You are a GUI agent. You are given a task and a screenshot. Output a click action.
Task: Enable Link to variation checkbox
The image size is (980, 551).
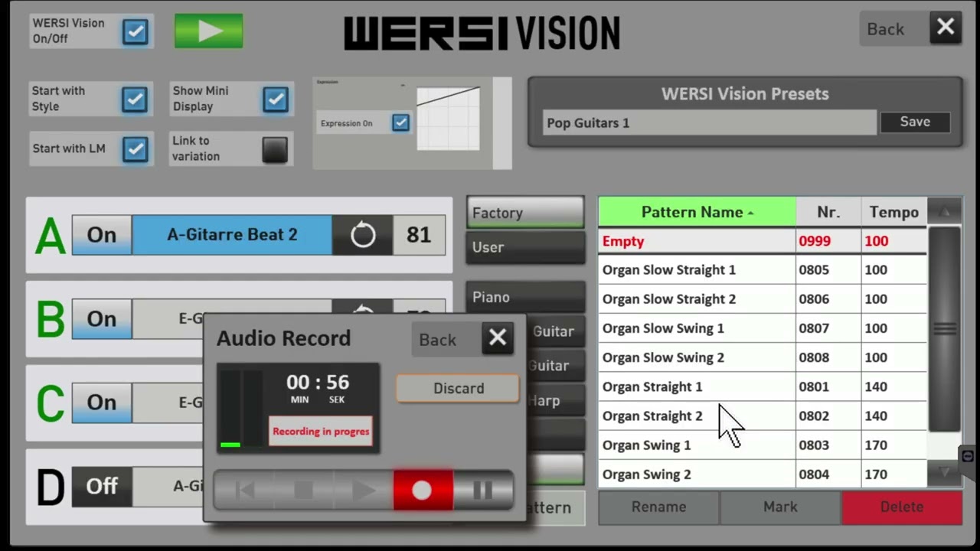pyautogui.click(x=275, y=149)
